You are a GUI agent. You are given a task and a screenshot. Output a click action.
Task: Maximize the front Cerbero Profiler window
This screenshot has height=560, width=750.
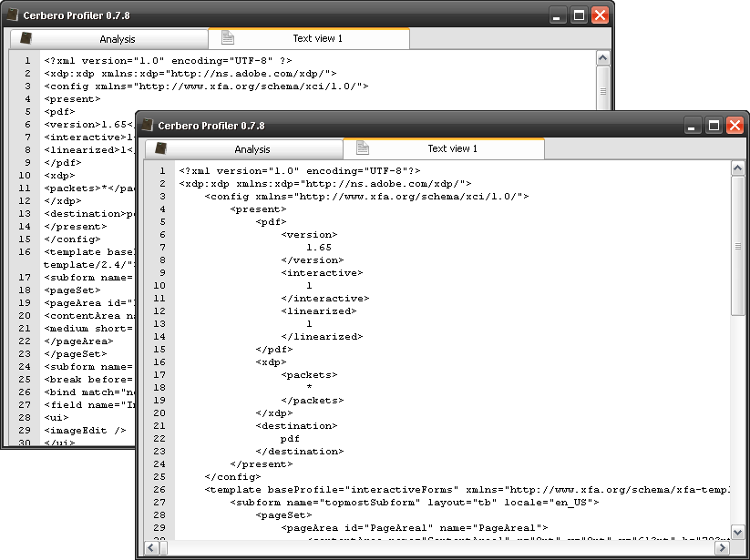[714, 126]
